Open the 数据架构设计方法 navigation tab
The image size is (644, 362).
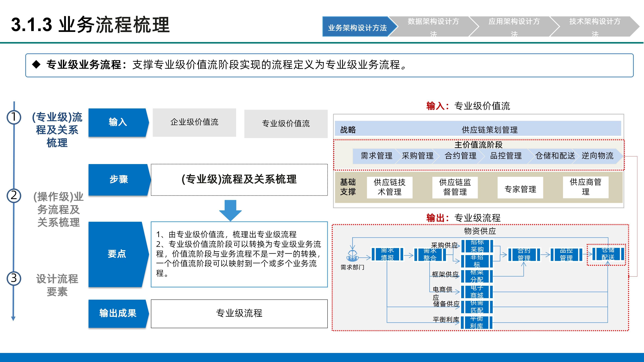(x=434, y=27)
